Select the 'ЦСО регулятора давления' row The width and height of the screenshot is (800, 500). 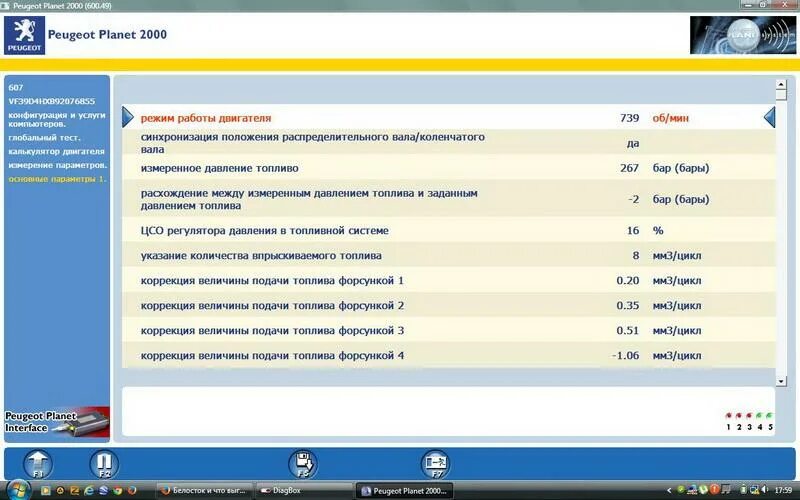point(448,231)
